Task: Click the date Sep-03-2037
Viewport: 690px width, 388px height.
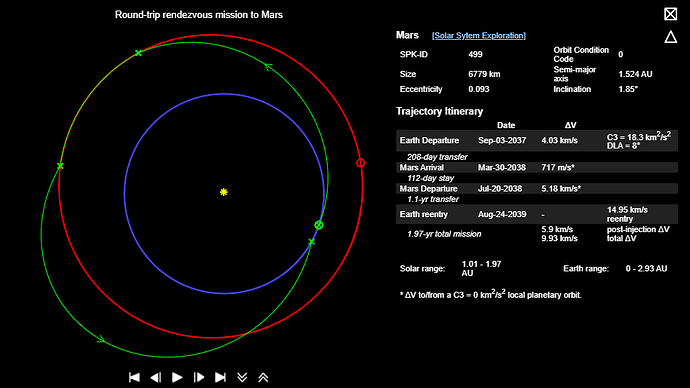Action: (x=502, y=140)
